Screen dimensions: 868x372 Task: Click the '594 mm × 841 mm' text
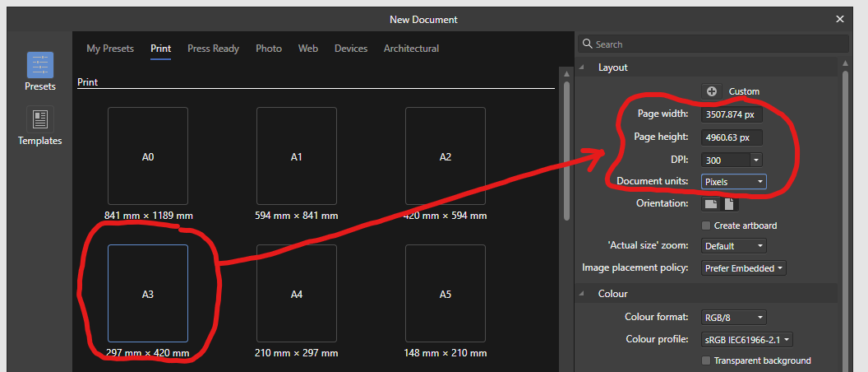297,216
